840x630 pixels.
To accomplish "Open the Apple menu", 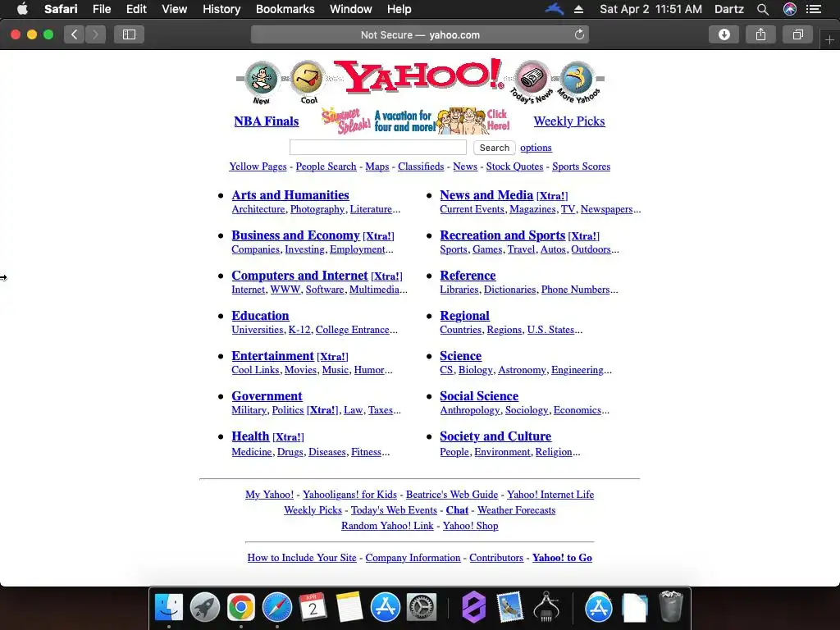I will [x=22, y=8].
